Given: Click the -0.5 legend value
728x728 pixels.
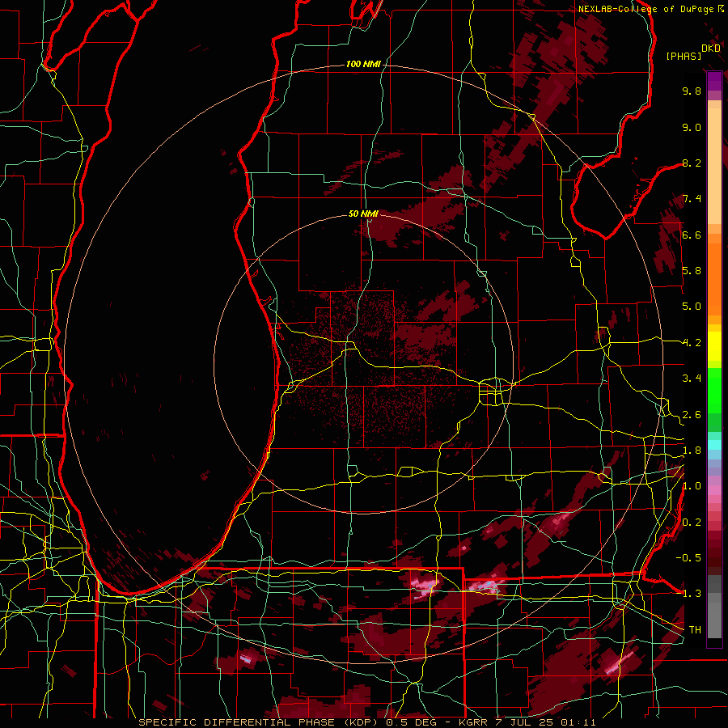Looking at the screenshot, I should coord(688,558).
